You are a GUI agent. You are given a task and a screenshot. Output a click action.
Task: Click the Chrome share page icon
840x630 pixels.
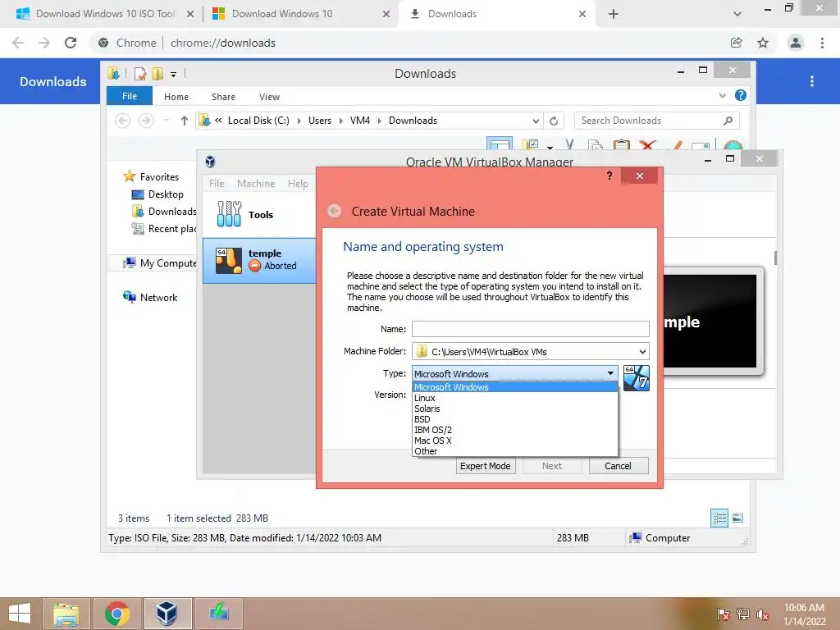[737, 43]
